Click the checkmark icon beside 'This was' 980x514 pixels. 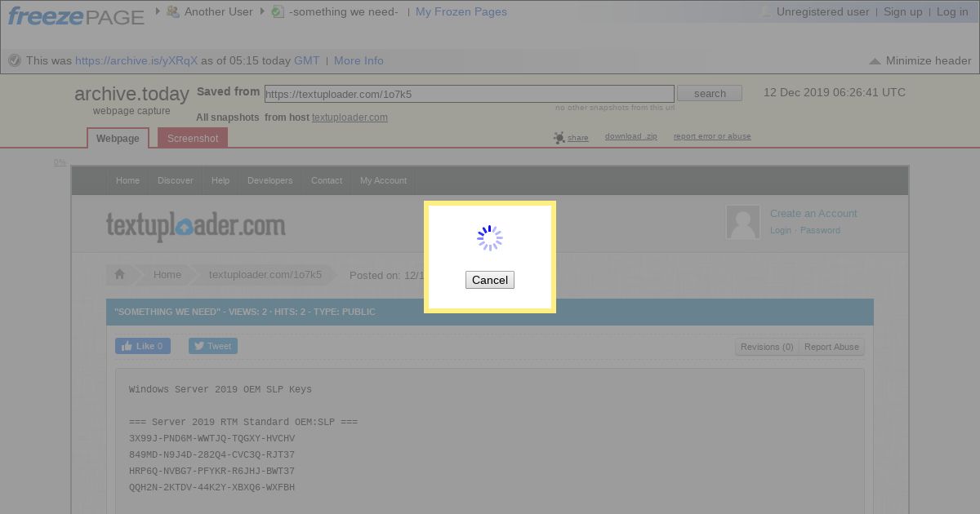[x=14, y=60]
